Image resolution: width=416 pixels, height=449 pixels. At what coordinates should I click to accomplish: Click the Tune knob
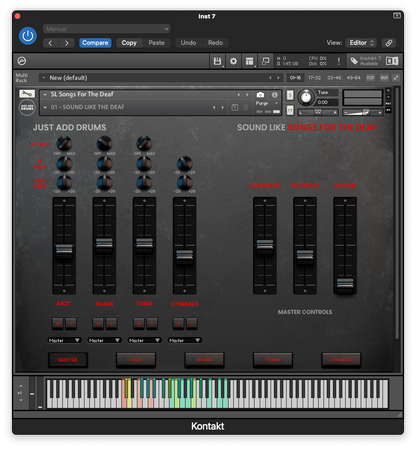[306, 97]
